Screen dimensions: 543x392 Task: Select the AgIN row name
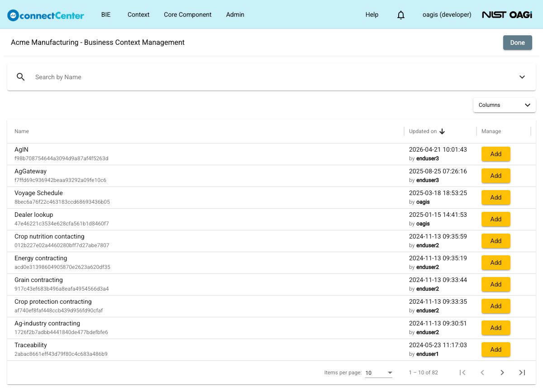point(21,149)
